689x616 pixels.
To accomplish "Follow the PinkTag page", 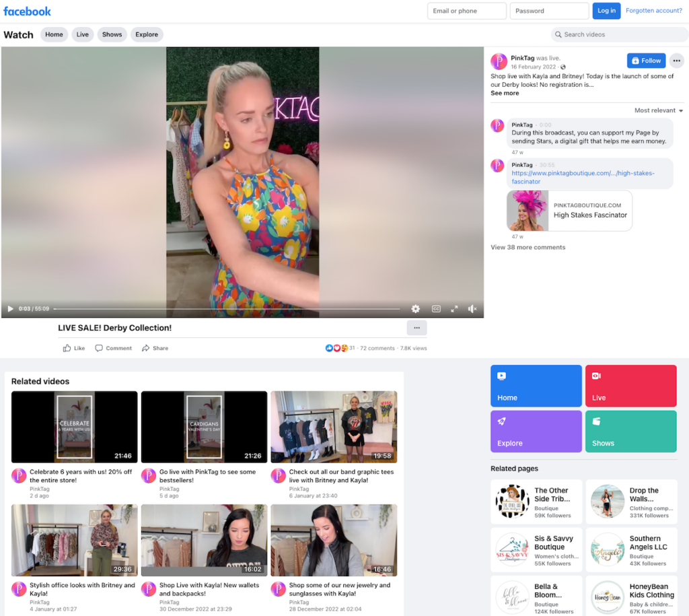I will click(x=646, y=61).
